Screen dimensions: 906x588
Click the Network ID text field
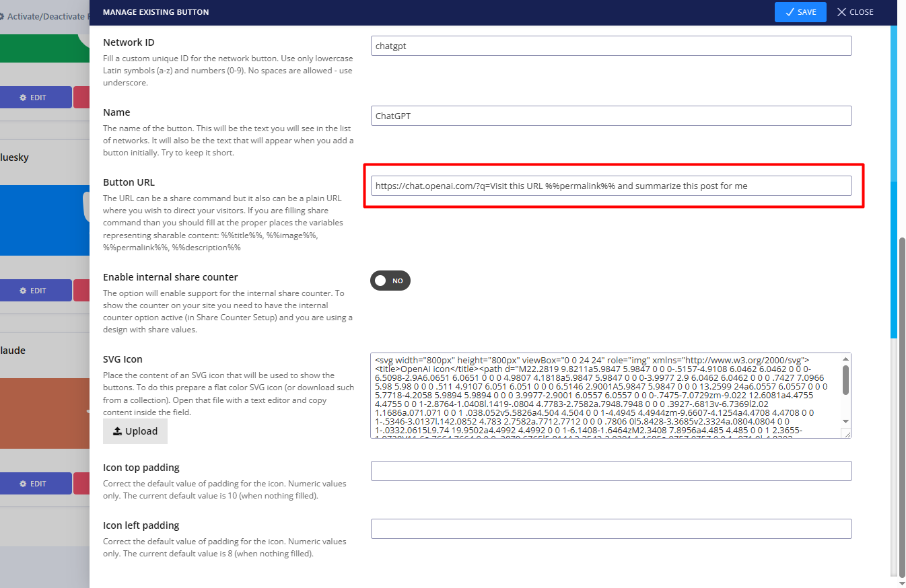click(x=611, y=46)
